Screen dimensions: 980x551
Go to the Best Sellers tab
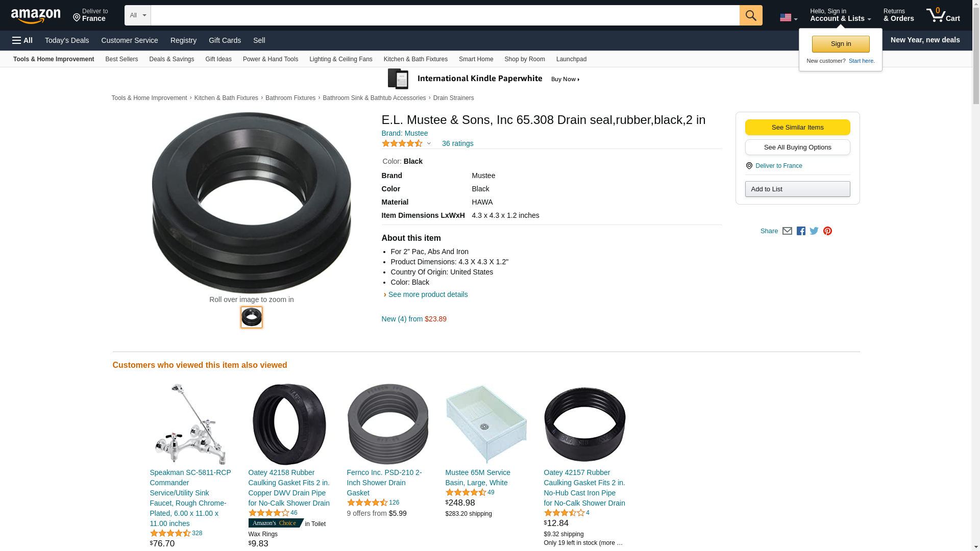click(x=121, y=59)
